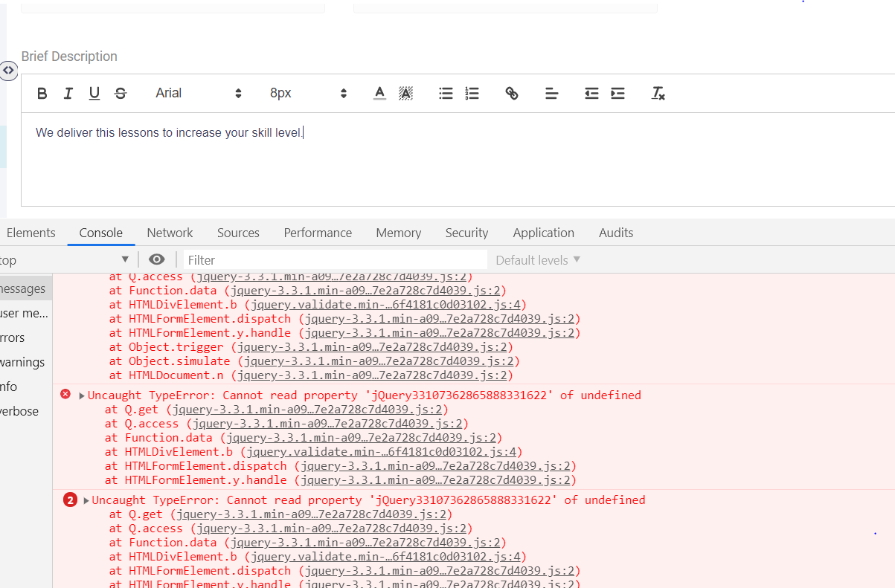The width and height of the screenshot is (895, 588).
Task: Open the Default levels dropdown
Action: point(537,259)
